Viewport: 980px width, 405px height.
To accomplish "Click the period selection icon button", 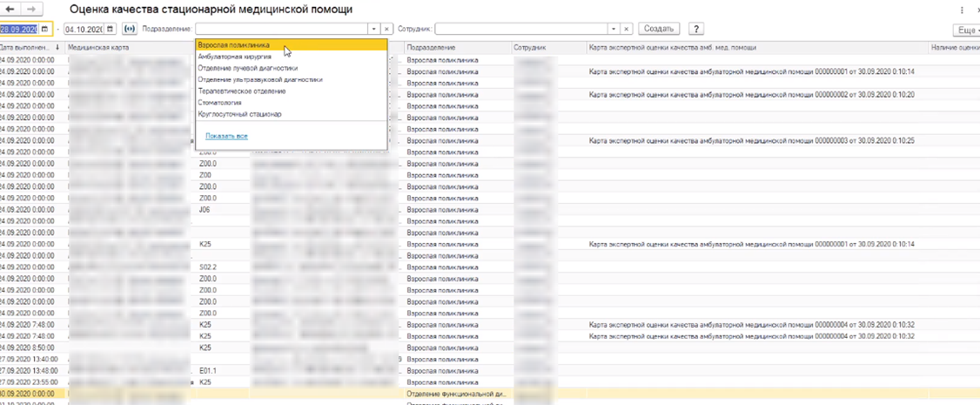I will pyautogui.click(x=130, y=29).
